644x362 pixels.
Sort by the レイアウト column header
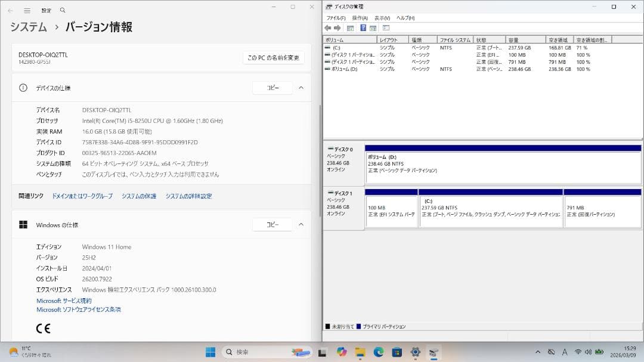[392, 40]
